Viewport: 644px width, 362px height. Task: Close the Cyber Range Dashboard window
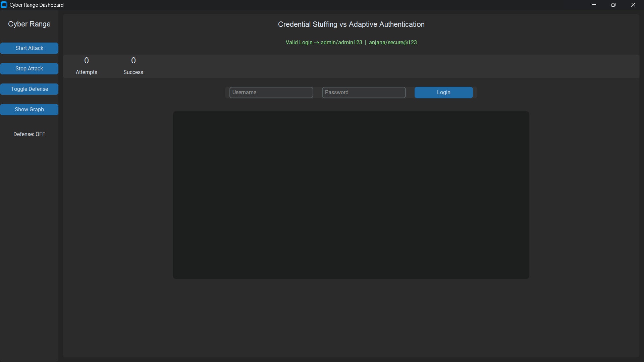pyautogui.click(x=633, y=5)
